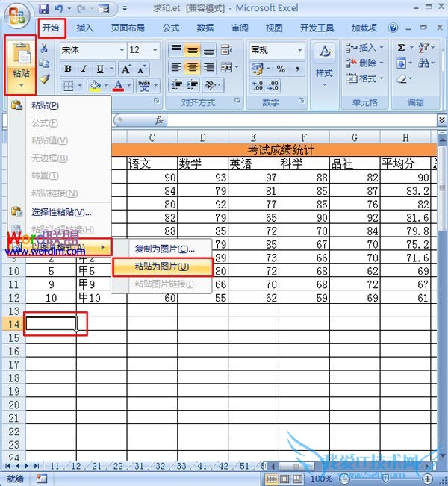Click the Fill down icon
The image size is (448, 486).
(x=401, y=64)
